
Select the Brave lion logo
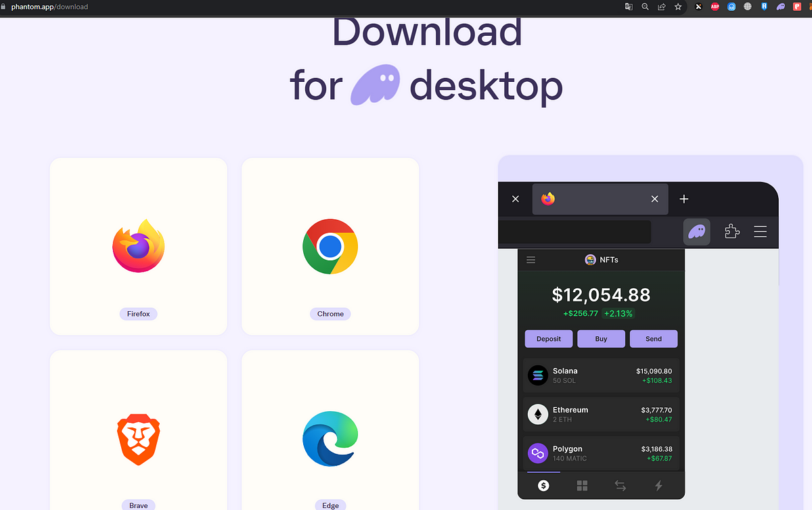pyautogui.click(x=139, y=440)
